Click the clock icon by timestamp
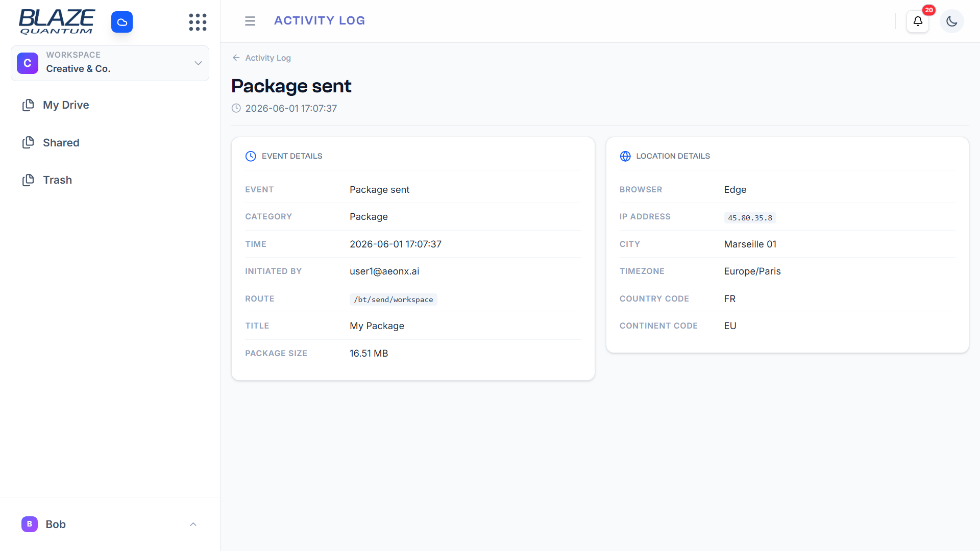This screenshot has width=980, height=551. (236, 108)
